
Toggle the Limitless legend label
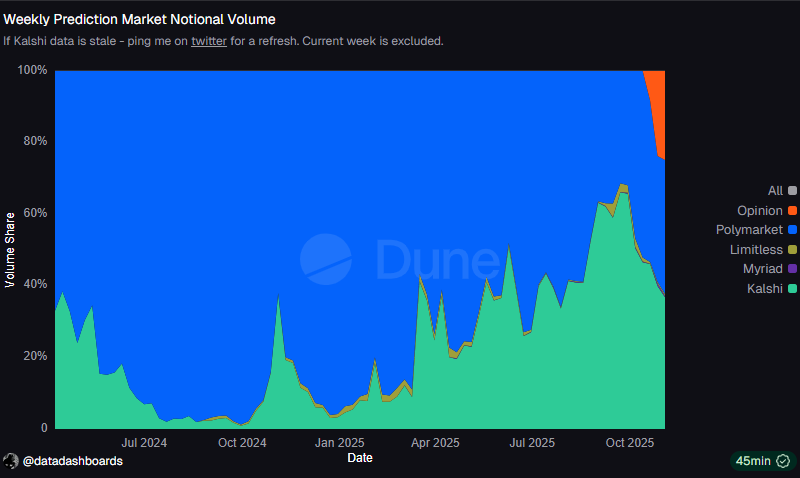pyautogui.click(x=755, y=249)
